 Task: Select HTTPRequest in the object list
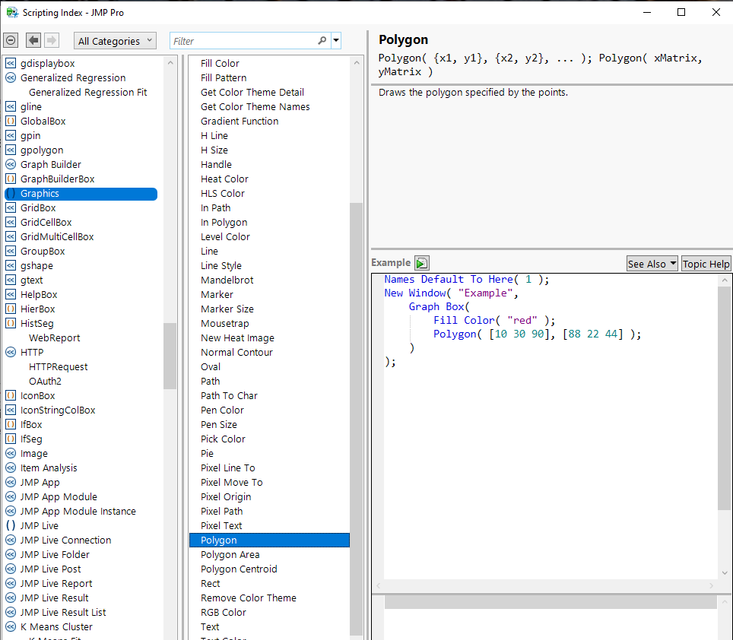coord(58,367)
